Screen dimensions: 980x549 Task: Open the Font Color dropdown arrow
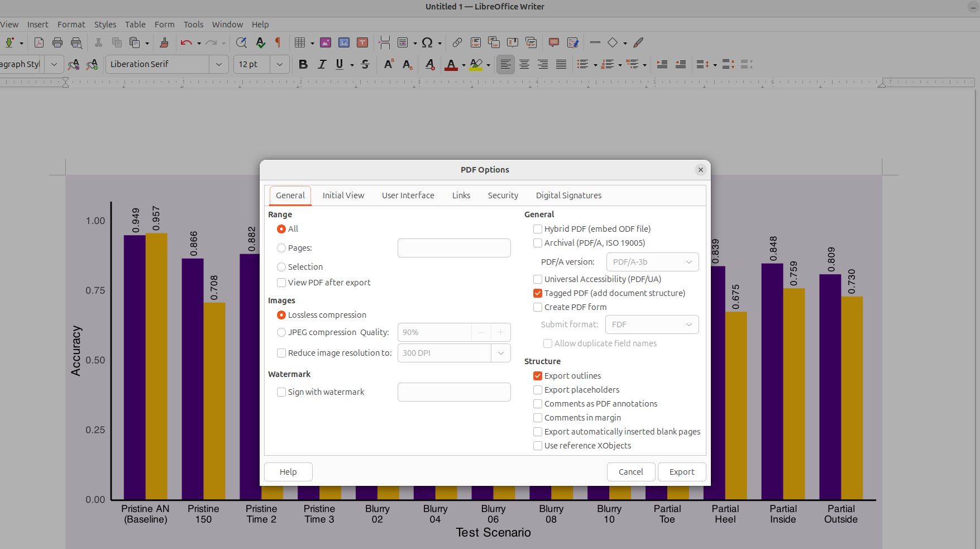463,65
